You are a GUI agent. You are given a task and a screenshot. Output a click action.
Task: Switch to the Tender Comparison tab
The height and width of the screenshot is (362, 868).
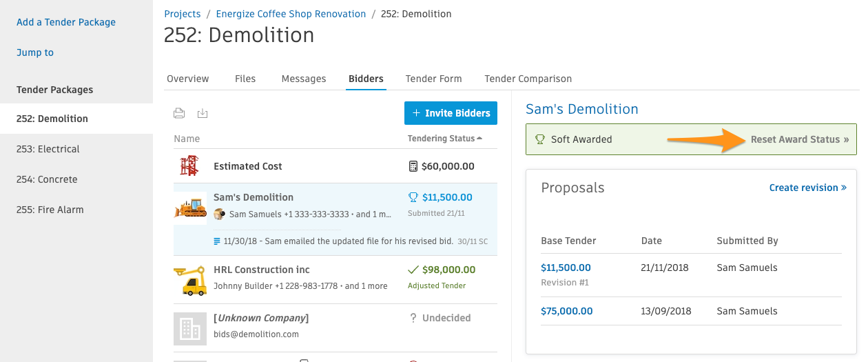tap(528, 79)
